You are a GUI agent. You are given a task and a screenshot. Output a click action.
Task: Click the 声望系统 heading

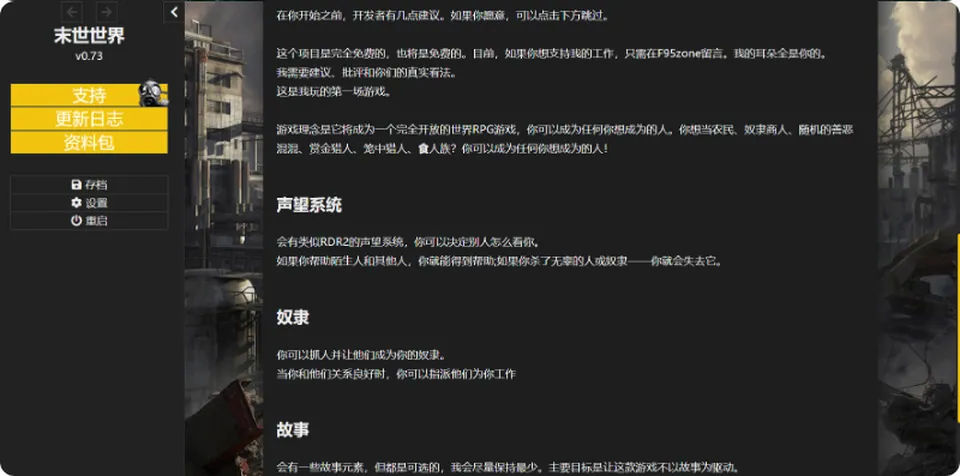pyautogui.click(x=309, y=205)
